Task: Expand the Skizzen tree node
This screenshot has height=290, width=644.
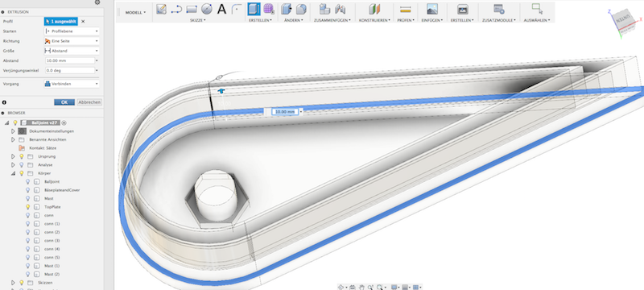Action: click(13, 283)
